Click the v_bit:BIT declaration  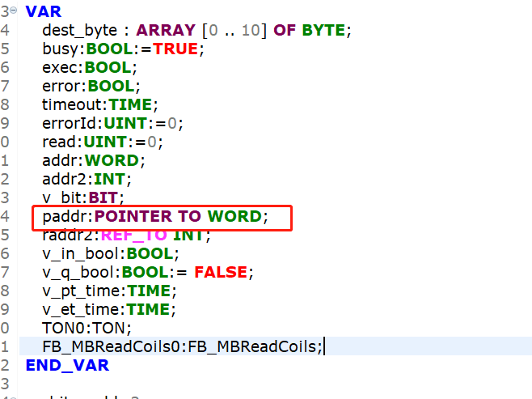[x=83, y=197]
